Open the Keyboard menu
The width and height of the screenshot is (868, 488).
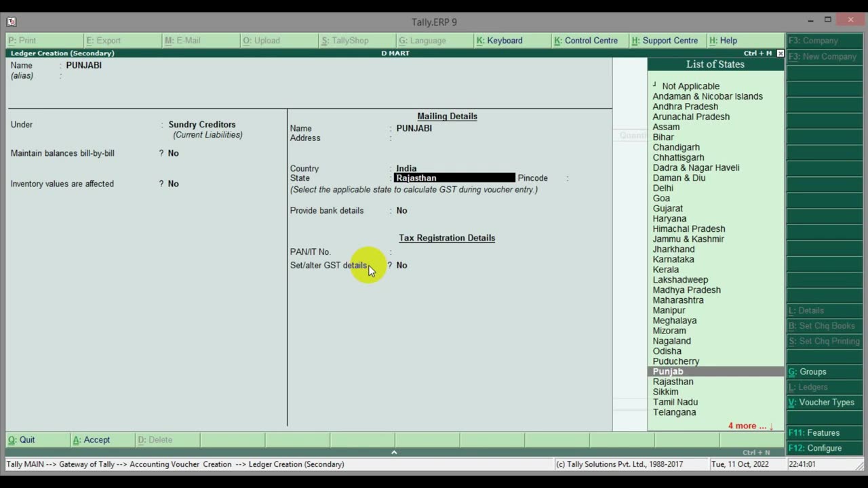click(x=513, y=41)
